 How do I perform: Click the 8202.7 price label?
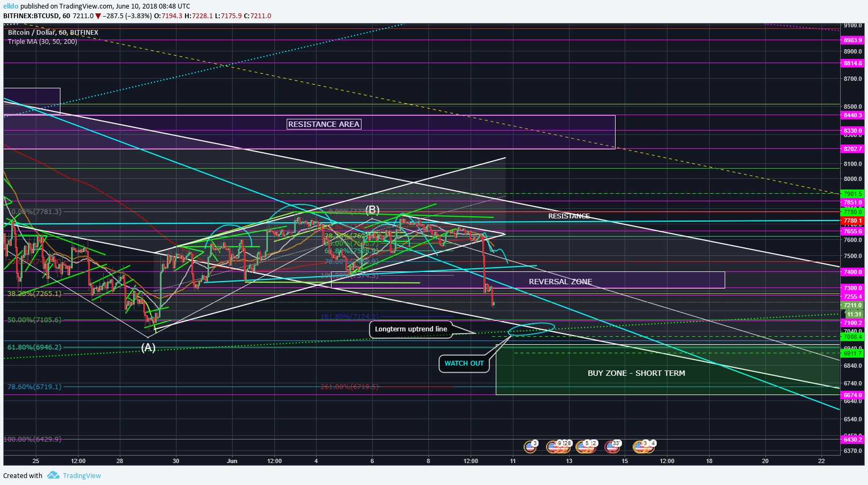[852, 149]
